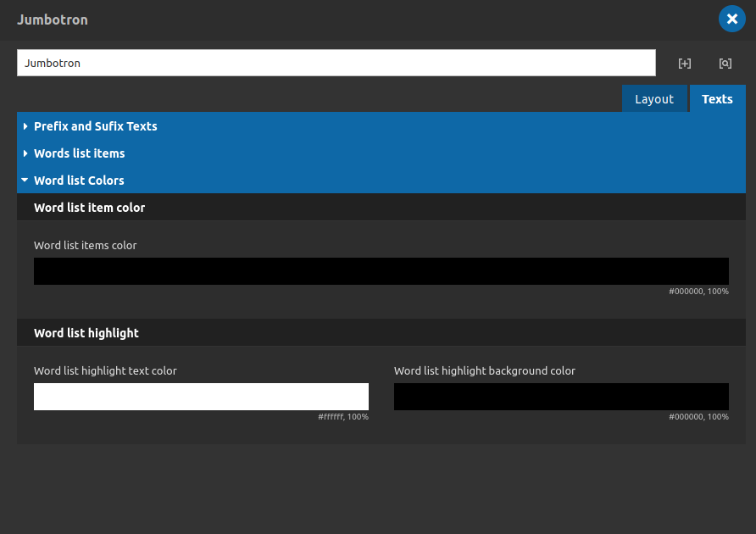
Task: Collapse the Word list Colors section
Action: (x=381, y=180)
